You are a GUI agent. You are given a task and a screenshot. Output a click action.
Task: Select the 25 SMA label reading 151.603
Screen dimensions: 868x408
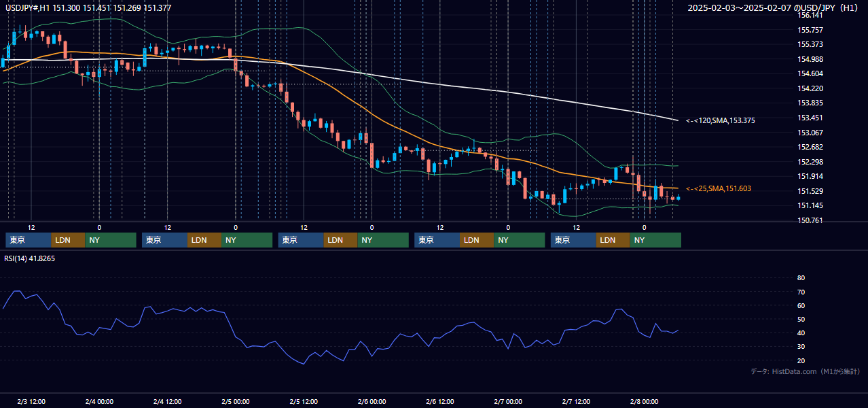pyautogui.click(x=719, y=188)
